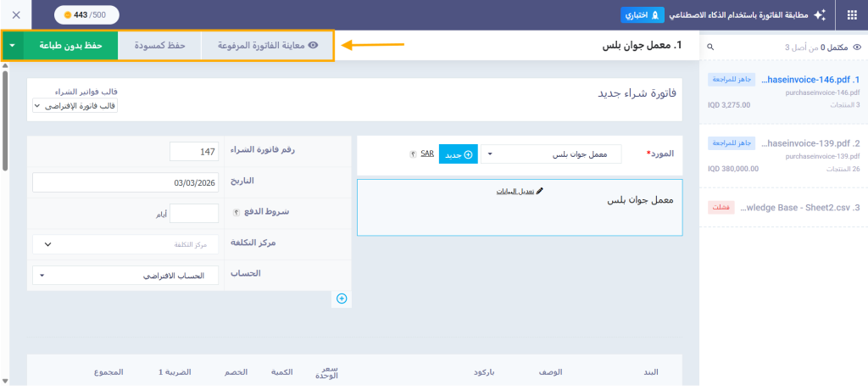Open the قالب فواتير الشراء template dropdown
868x391 pixels.
coord(75,106)
